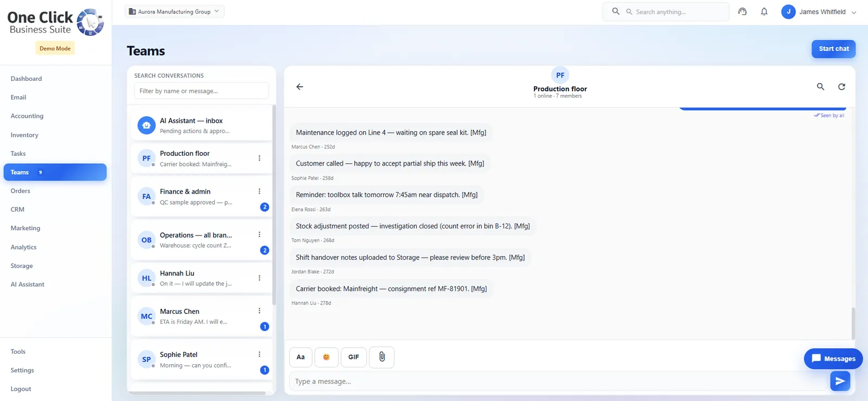Select the Carrier booked Mainfreight message
Screen dimensions: 868x401
391,289
